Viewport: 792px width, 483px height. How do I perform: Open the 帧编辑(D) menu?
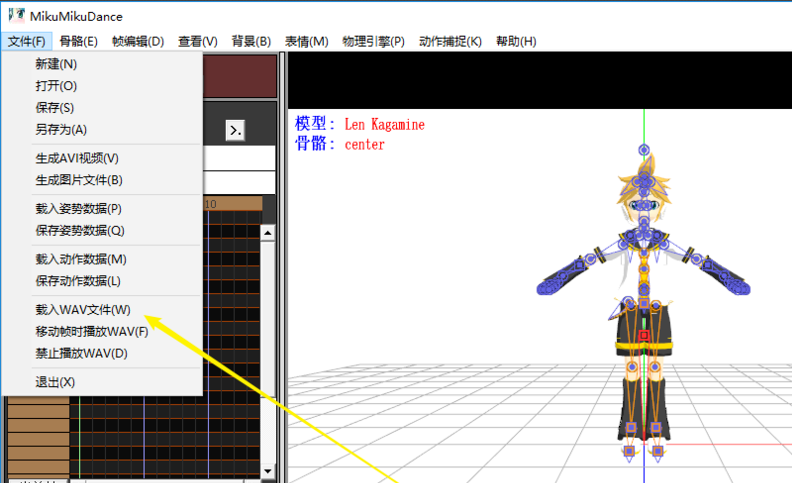pos(138,41)
